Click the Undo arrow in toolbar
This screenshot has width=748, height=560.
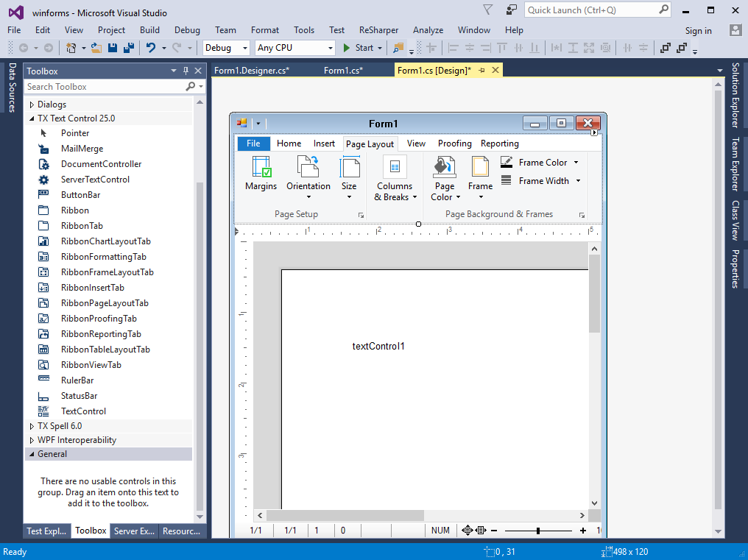click(x=151, y=48)
